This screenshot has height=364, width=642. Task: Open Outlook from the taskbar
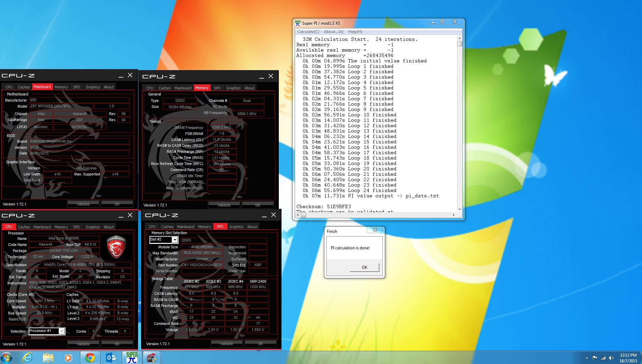click(x=111, y=358)
